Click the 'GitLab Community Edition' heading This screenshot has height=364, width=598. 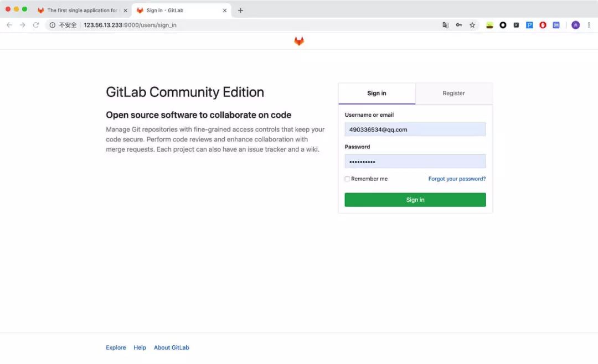tap(185, 92)
